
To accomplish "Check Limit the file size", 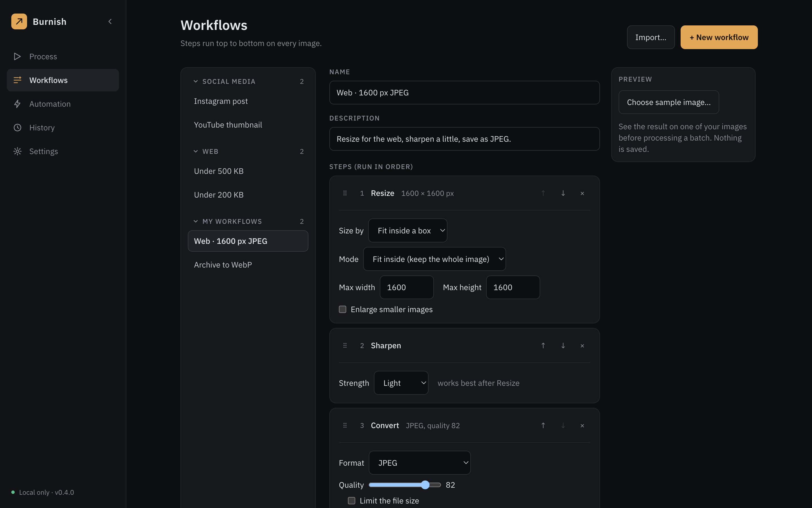I will pyautogui.click(x=352, y=501).
